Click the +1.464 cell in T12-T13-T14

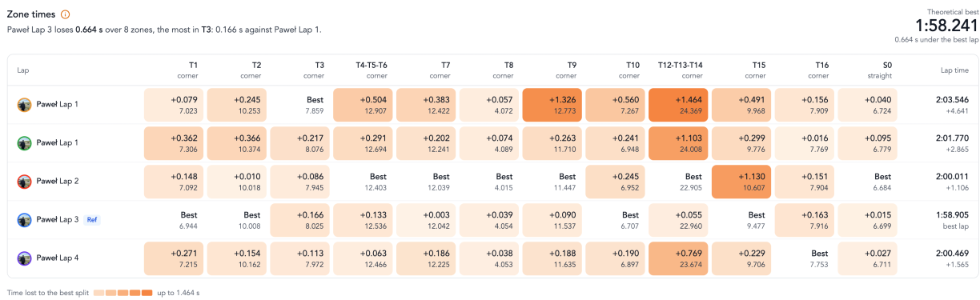(677, 104)
